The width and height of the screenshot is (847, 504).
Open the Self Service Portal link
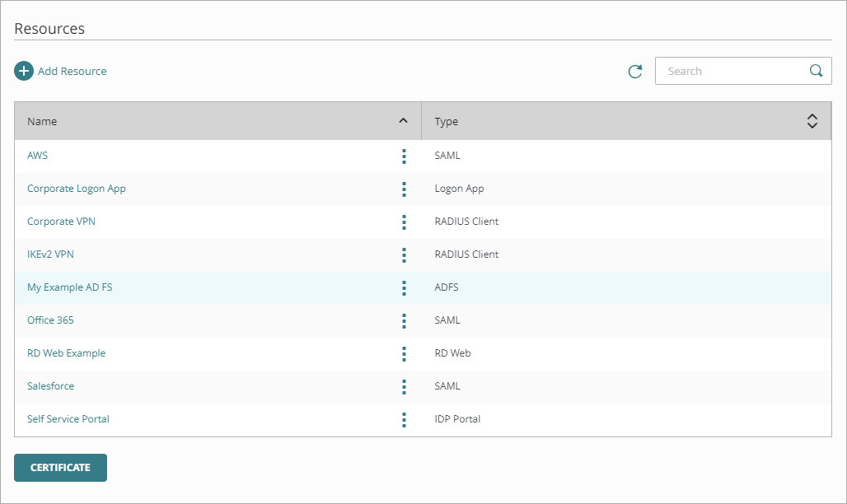[x=68, y=419]
